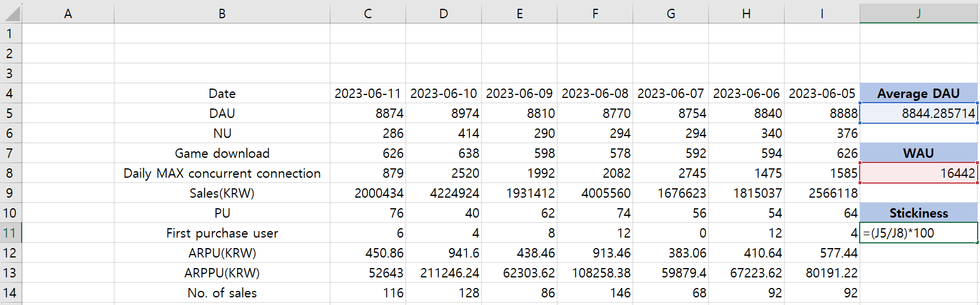Select row 14 header
Viewport: 980px width, 305px height.
(x=11, y=293)
